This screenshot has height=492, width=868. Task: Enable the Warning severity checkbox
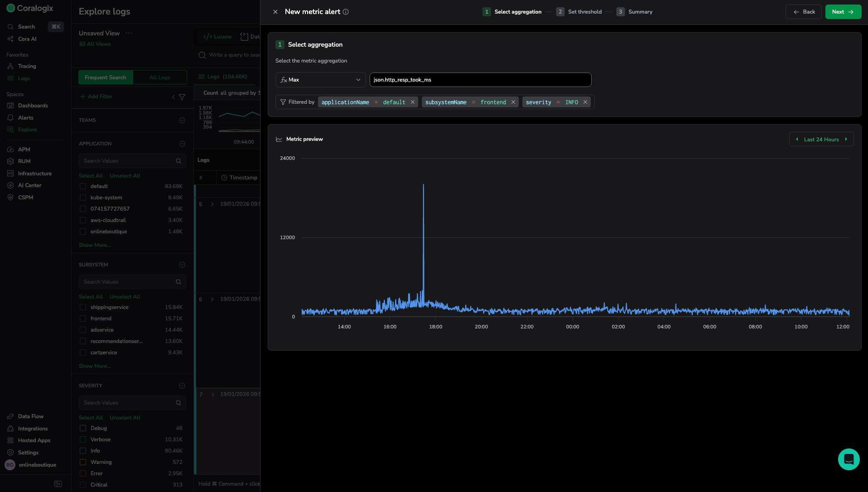click(83, 462)
